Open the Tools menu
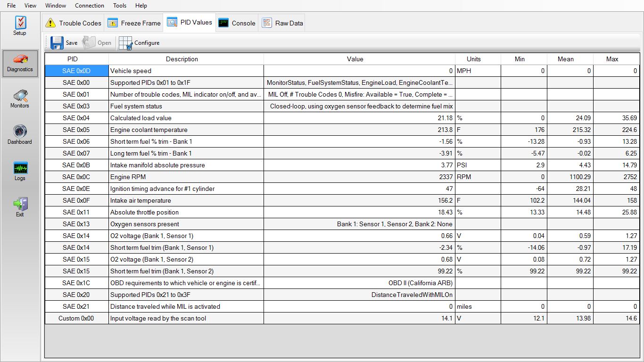The height and width of the screenshot is (362, 644). click(120, 6)
